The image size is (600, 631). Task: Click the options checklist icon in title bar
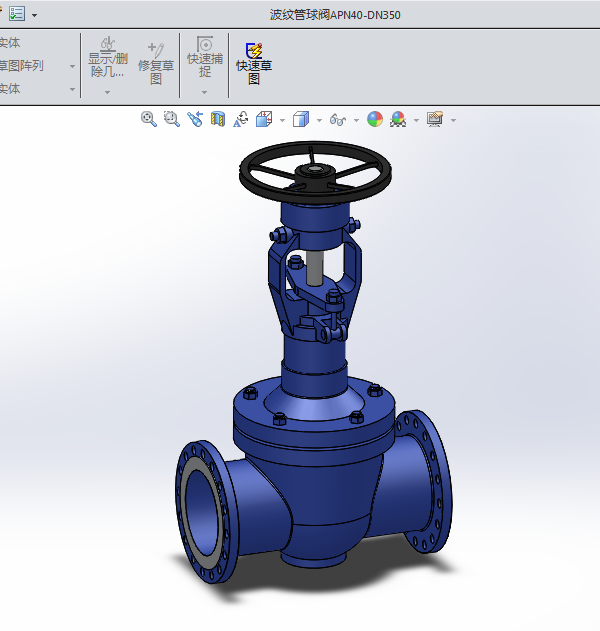pos(17,14)
